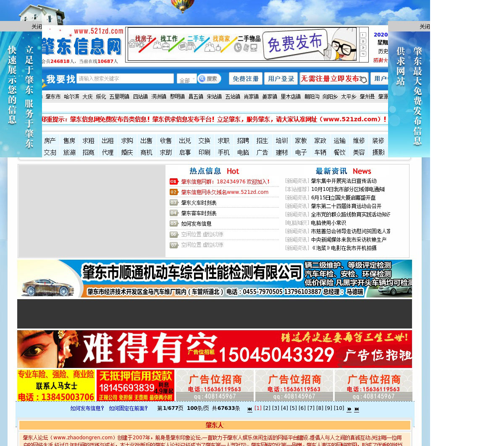Go to page [10] in pagination
504x446 pixels.
[339, 408]
